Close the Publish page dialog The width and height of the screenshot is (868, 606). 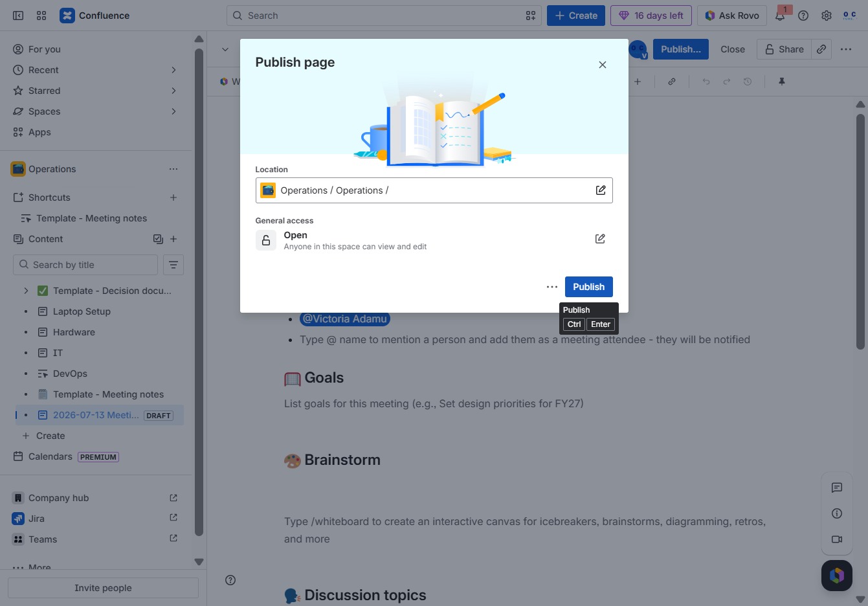coord(603,65)
